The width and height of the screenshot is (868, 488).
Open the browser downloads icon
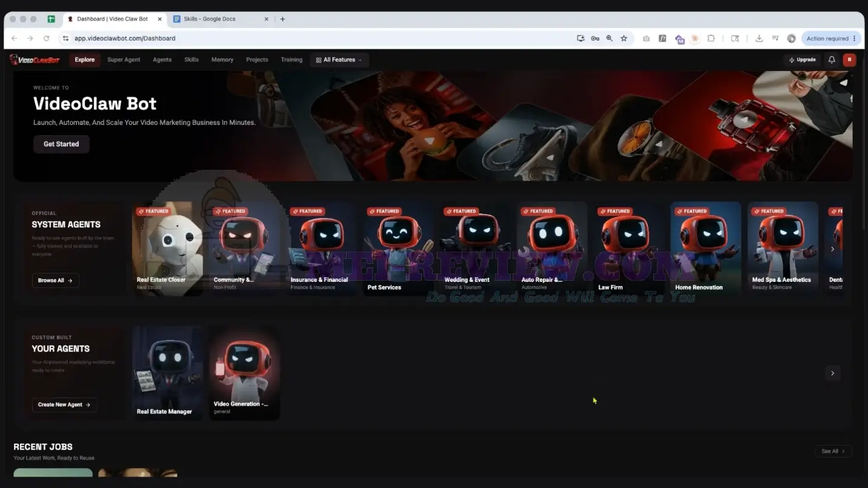(x=759, y=38)
